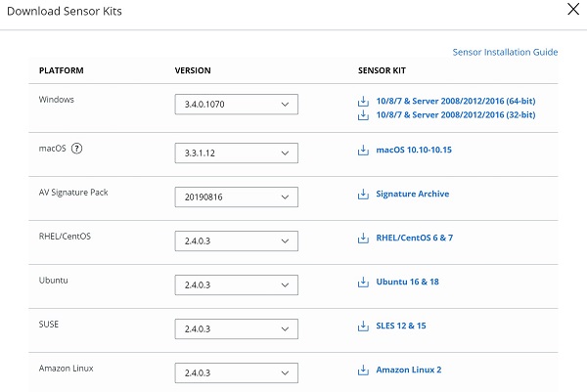Open macOS version dropdown showing 3.3.1.12
Viewport: 587px width, 392px height.
(x=236, y=152)
